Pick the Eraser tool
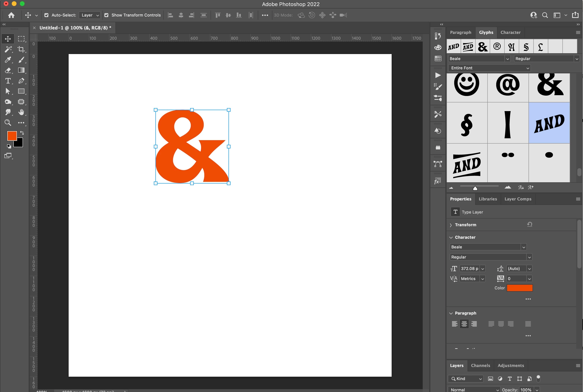The height and width of the screenshot is (392, 583). [8, 70]
